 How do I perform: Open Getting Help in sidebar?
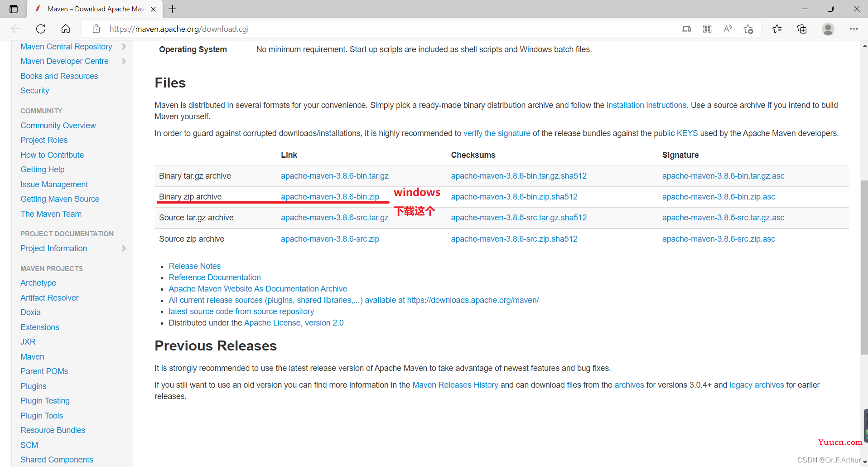[43, 170]
